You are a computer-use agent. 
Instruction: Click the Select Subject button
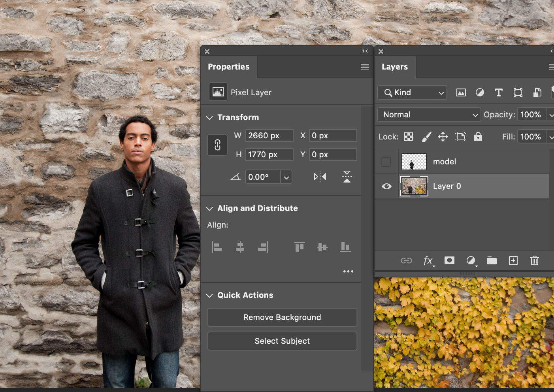(x=282, y=341)
